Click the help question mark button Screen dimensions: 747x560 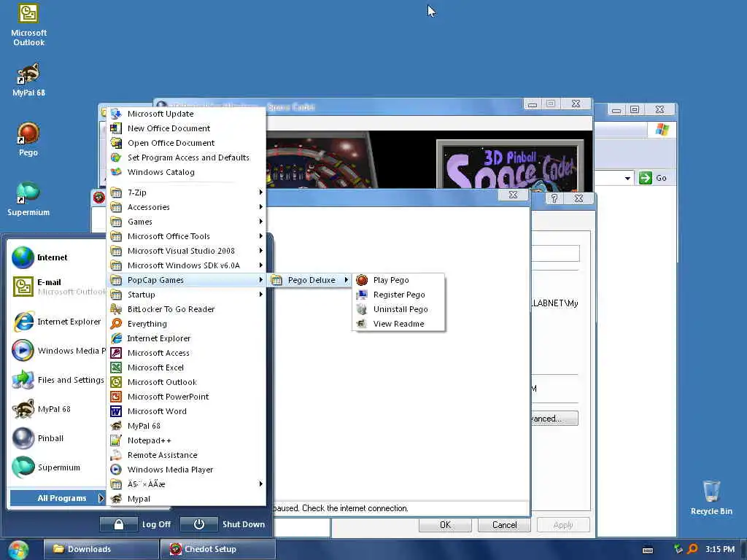(554, 198)
